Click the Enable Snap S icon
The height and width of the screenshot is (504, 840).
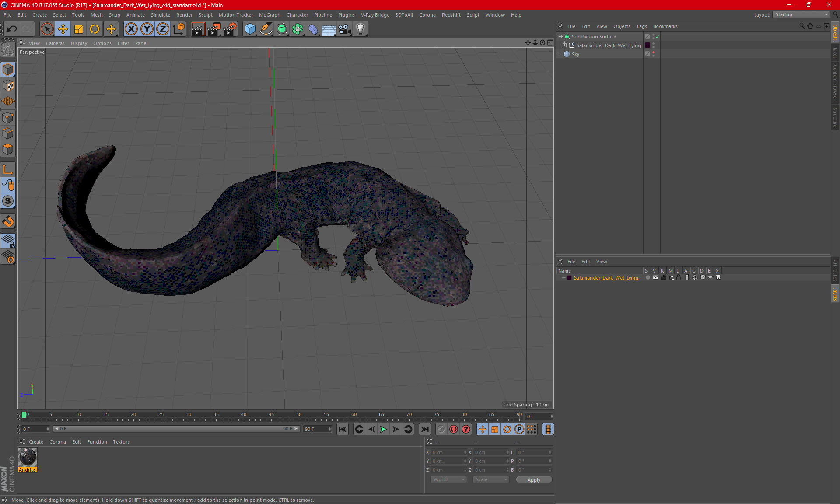click(x=8, y=201)
